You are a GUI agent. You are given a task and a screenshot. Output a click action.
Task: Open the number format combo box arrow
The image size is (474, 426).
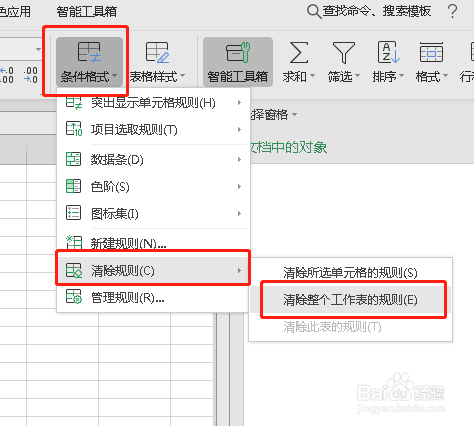38,50
